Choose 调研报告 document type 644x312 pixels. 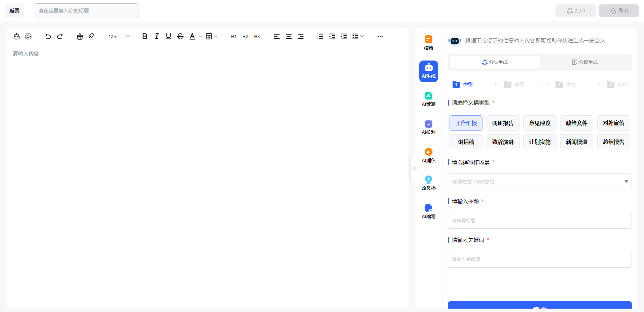[503, 123]
